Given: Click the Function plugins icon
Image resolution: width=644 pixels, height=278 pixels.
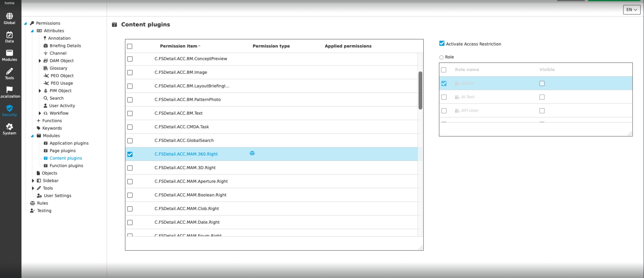Looking at the screenshot, I should [x=46, y=166].
